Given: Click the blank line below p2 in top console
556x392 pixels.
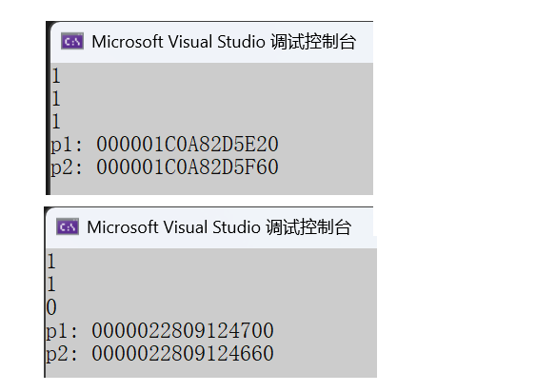Looking at the screenshot, I should [211, 186].
